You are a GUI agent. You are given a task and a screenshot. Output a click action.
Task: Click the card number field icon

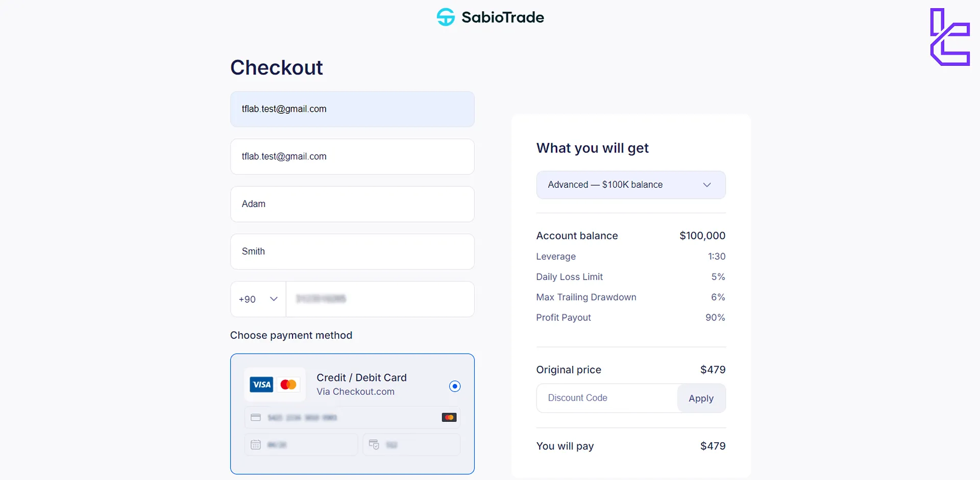tap(256, 418)
